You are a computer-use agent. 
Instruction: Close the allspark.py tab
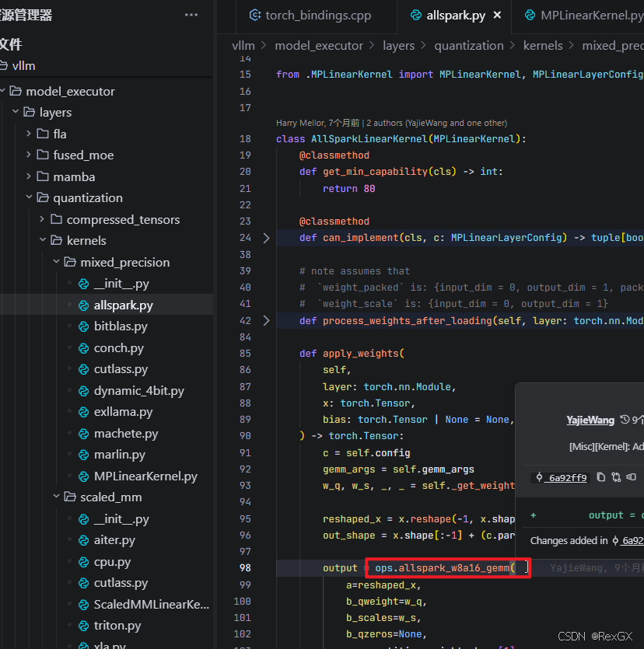point(498,16)
